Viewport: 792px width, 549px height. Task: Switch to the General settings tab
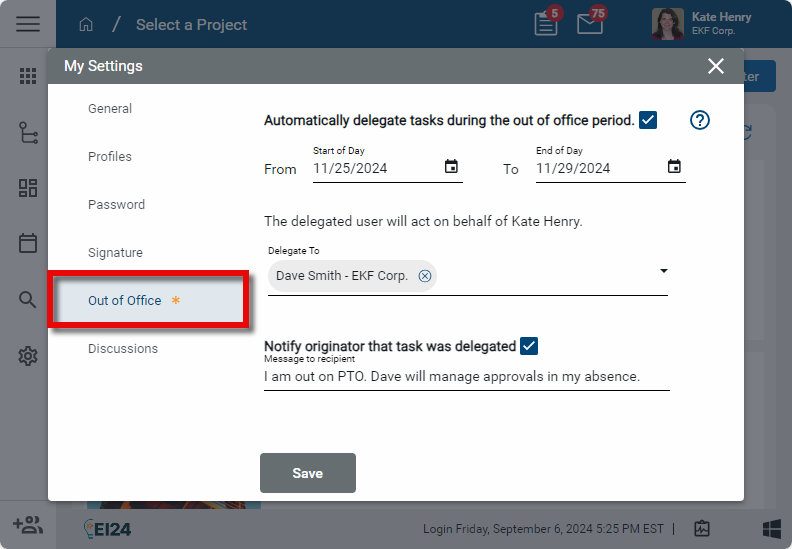pos(110,109)
